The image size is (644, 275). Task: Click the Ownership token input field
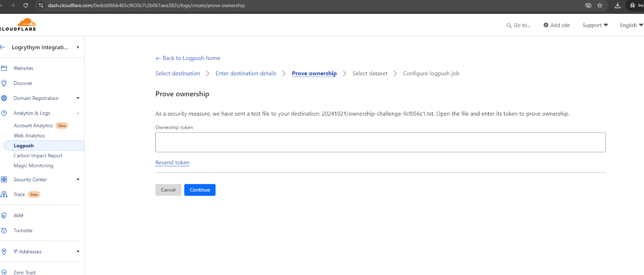[380, 143]
